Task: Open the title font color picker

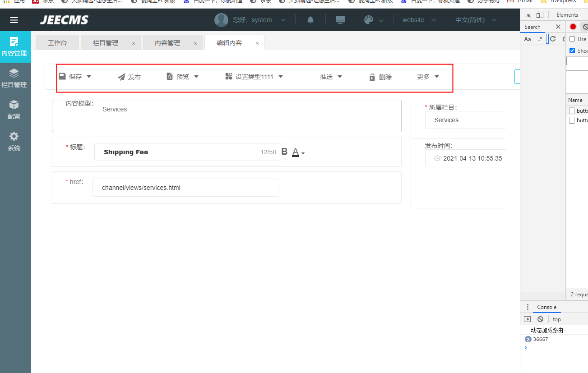Action: (x=298, y=152)
